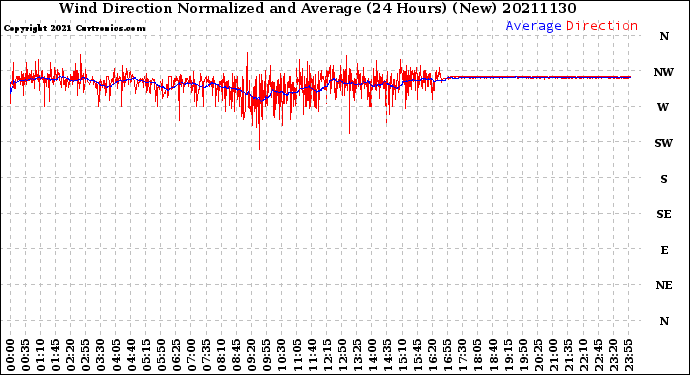Viewport: 690px width, 375px height.
Task: Click the 'E' direction axis label
Action: tap(664, 250)
